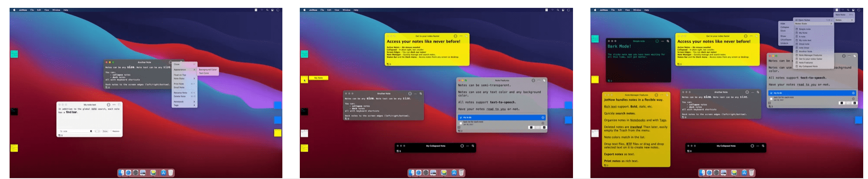Click the dock icon on Simple note title bar
868x179 pixels.
click(x=668, y=41)
